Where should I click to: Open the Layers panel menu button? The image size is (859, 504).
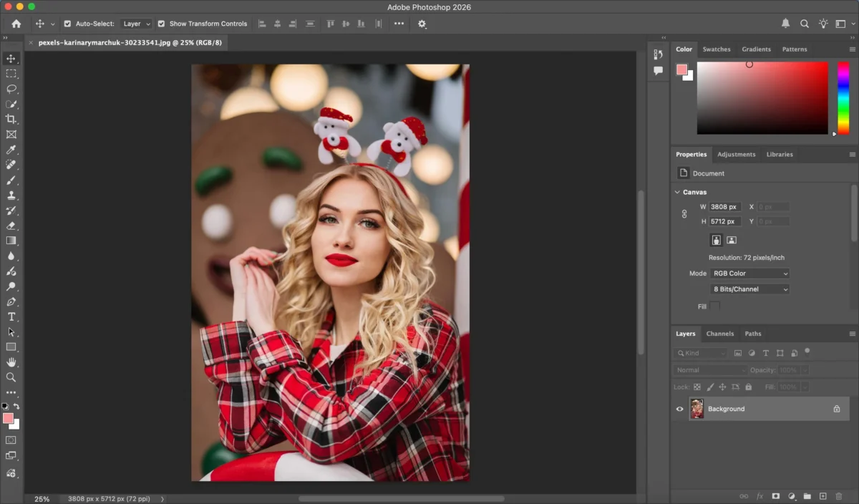pyautogui.click(x=852, y=334)
